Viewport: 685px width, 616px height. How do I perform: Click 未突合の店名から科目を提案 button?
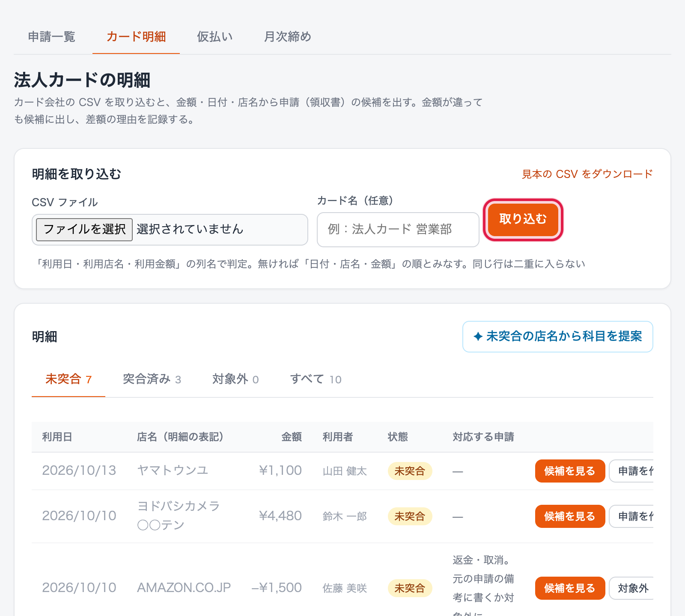558,337
